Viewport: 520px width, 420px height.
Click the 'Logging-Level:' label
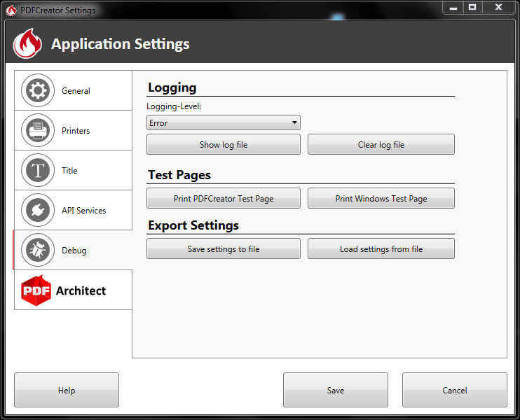[x=174, y=106]
